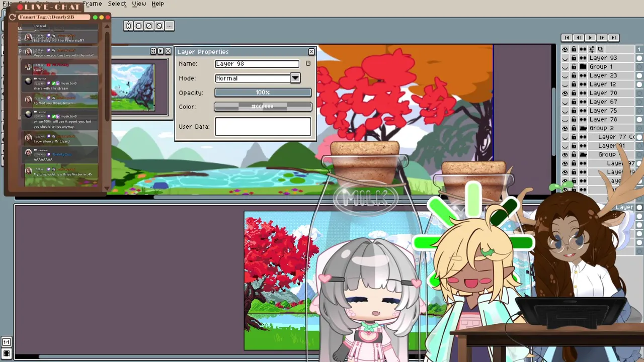Open the Select menu
The height and width of the screenshot is (362, 644).
[x=117, y=4]
